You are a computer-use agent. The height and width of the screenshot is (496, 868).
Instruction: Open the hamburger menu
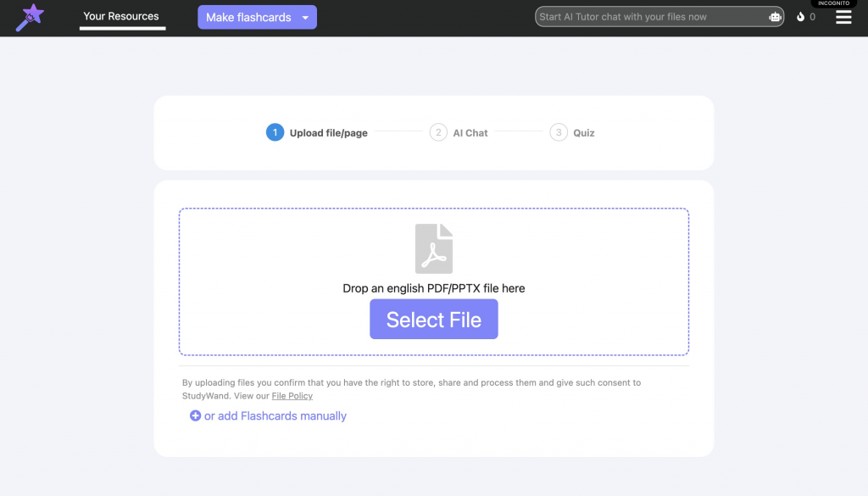coord(843,17)
